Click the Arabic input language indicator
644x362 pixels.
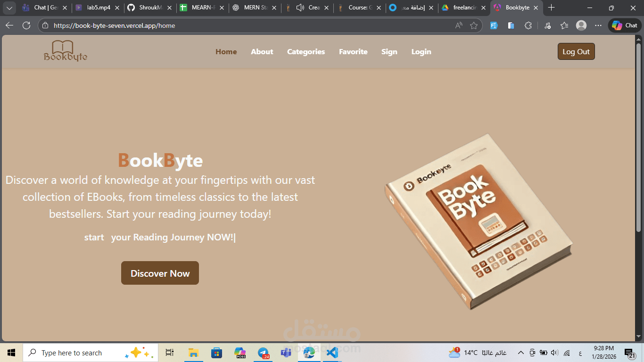click(x=580, y=353)
